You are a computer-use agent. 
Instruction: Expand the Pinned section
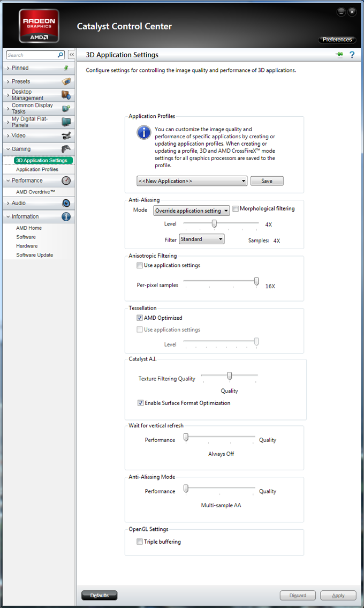(39, 68)
